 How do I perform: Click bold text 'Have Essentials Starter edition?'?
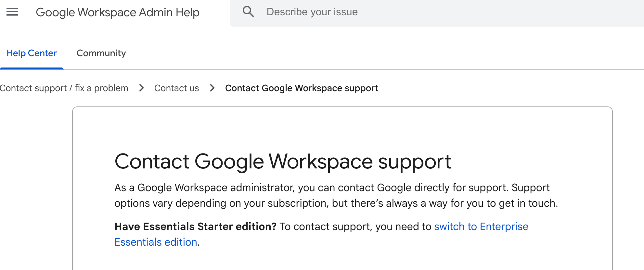195,227
